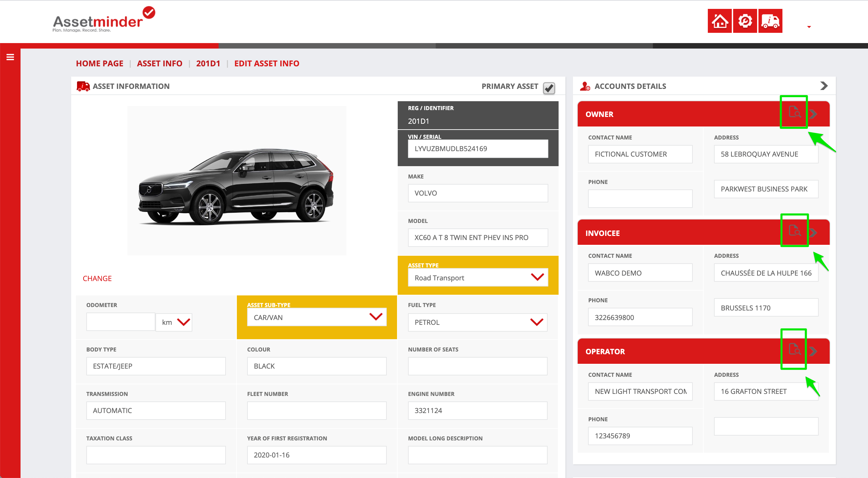Edit Owner contact name FICTIONAL CUSTOMER

640,154
